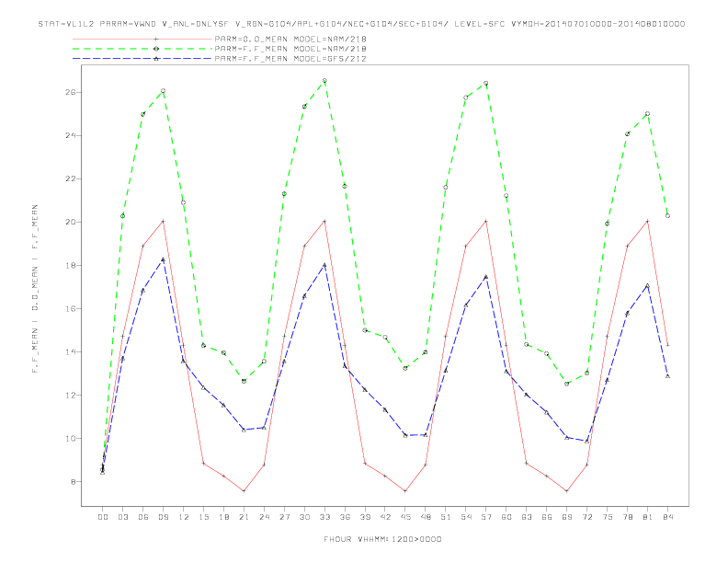Click y-axis tick label 22

point(71,178)
